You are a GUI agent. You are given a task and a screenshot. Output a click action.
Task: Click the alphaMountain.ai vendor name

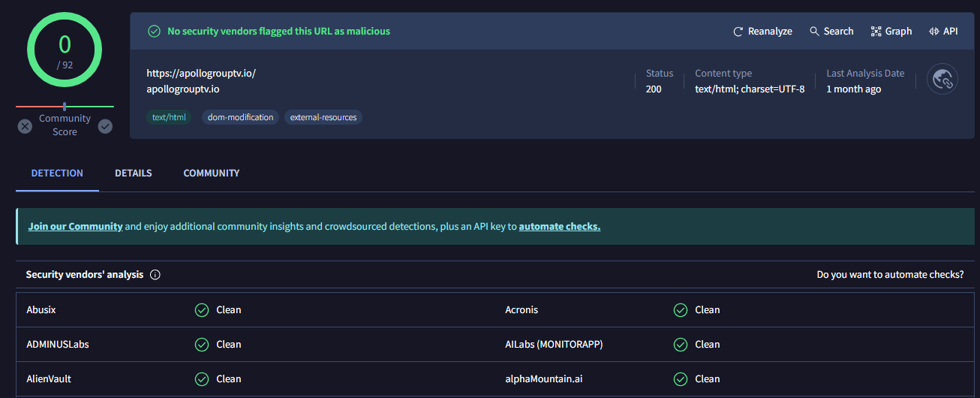[x=544, y=378]
